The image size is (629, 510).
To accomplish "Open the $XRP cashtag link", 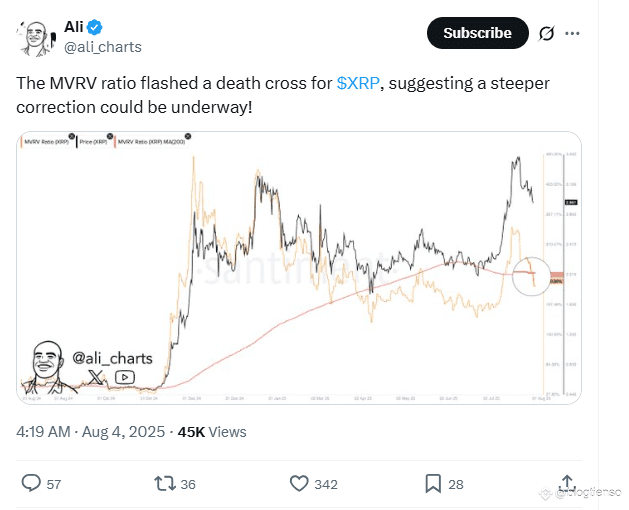I will [358, 83].
